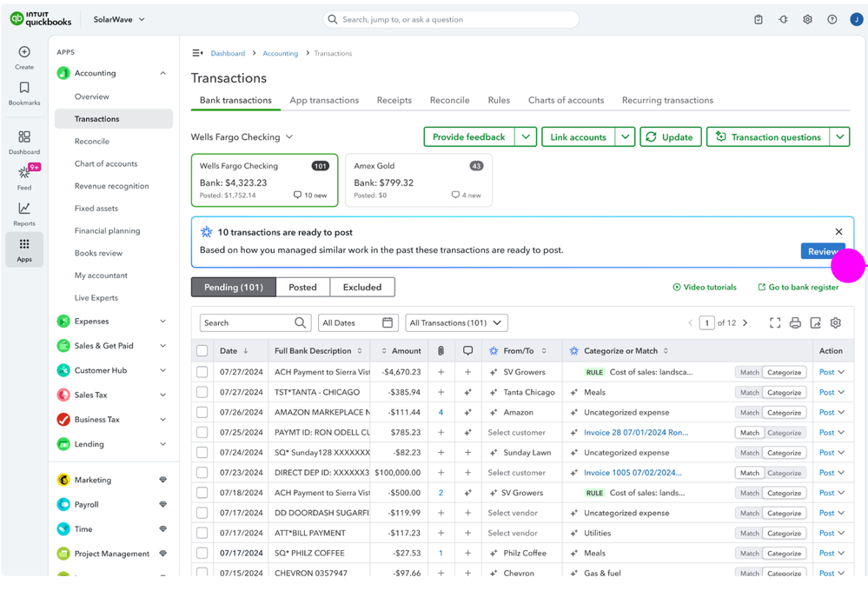Viewport: 868px width, 591px height.
Task: Switch to Recurring transactions tab
Action: tap(667, 100)
